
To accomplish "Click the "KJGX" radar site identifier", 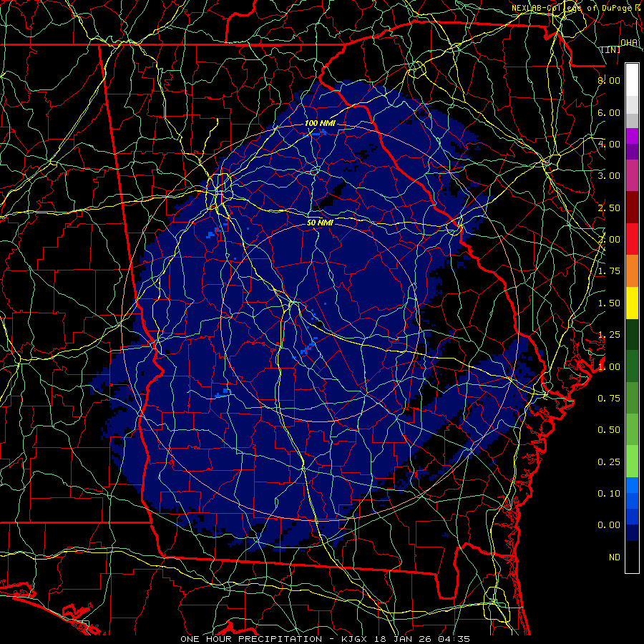I will tap(355, 639).
